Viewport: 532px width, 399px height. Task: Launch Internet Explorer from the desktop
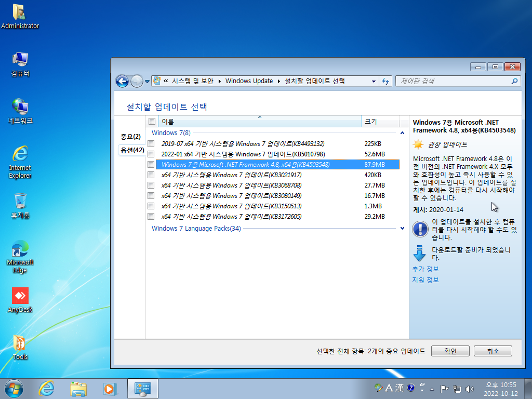(x=20, y=162)
